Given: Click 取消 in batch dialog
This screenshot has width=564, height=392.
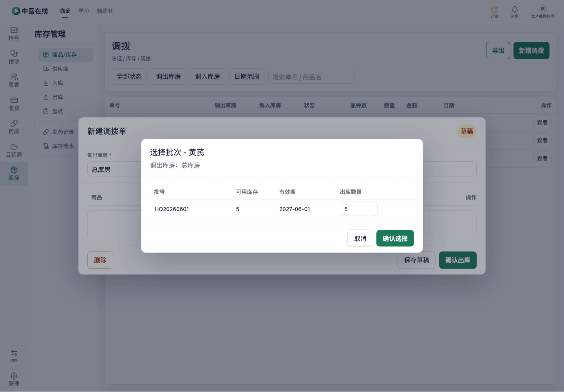Looking at the screenshot, I should tap(360, 238).
